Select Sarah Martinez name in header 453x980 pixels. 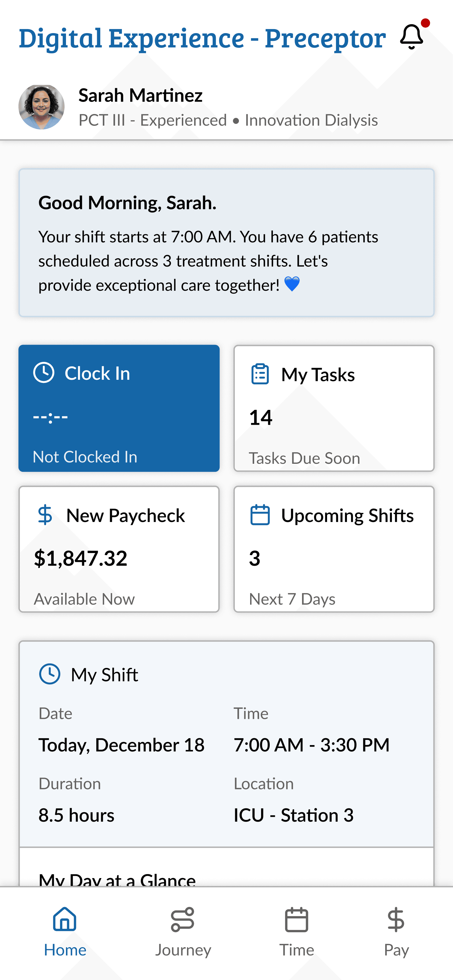[x=140, y=95]
